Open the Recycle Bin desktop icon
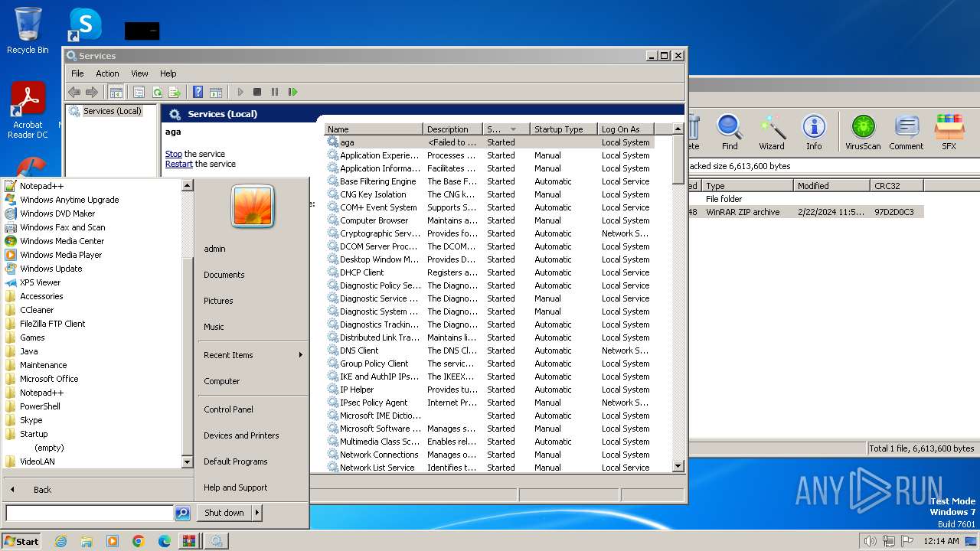 (x=28, y=31)
